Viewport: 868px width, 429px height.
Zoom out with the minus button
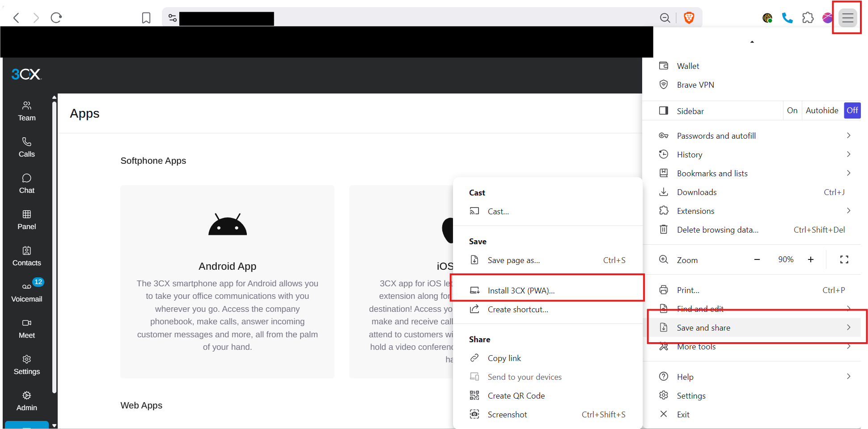pyautogui.click(x=757, y=260)
